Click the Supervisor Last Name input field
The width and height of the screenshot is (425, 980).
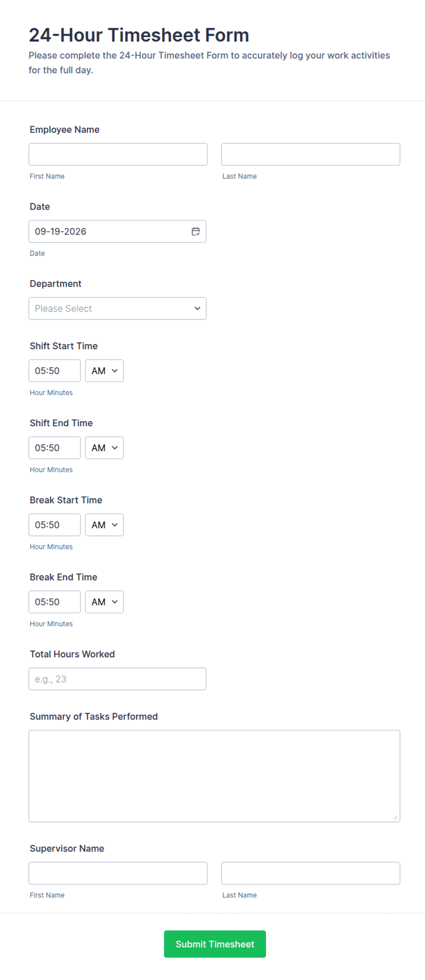pyautogui.click(x=311, y=874)
